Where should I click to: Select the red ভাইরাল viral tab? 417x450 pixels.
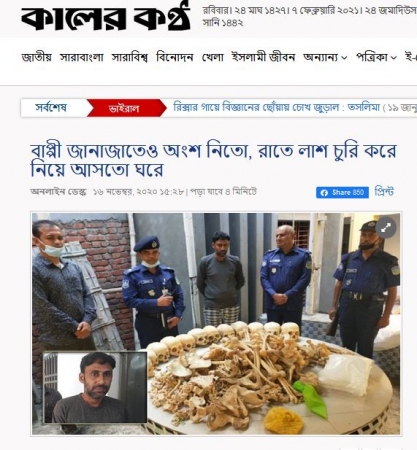(x=124, y=108)
